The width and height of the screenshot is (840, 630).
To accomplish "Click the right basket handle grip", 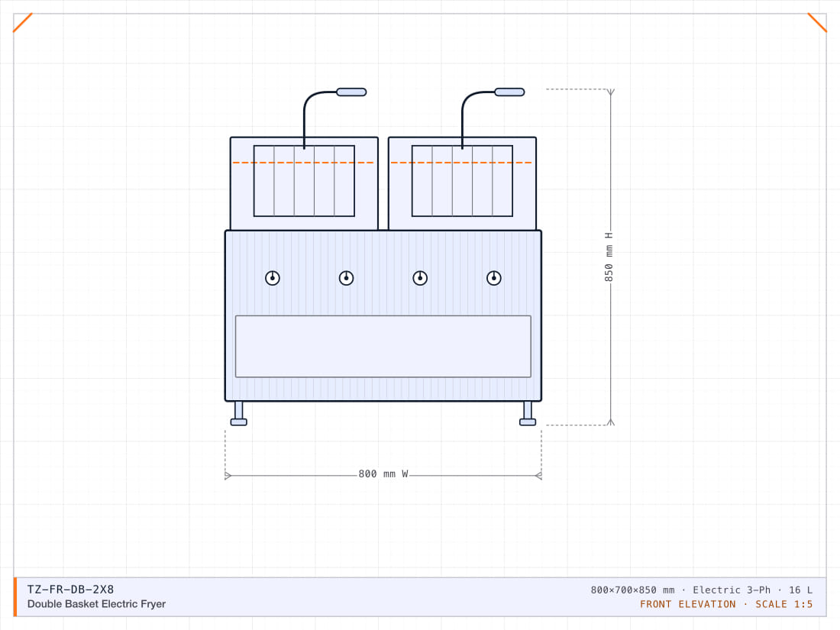I will (509, 92).
